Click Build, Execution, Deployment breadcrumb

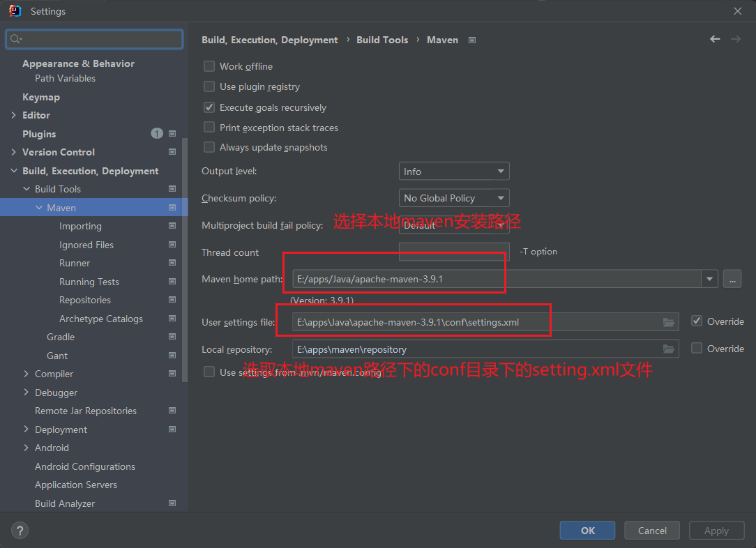269,40
